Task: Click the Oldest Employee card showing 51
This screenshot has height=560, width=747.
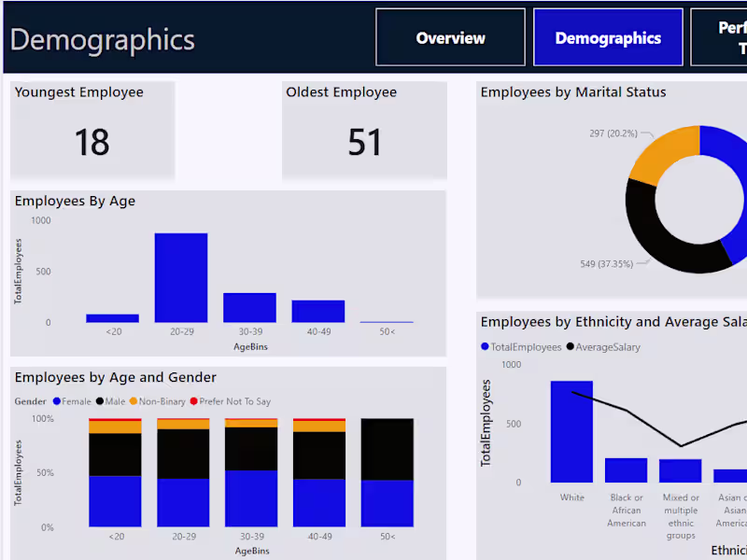Action: tap(364, 131)
